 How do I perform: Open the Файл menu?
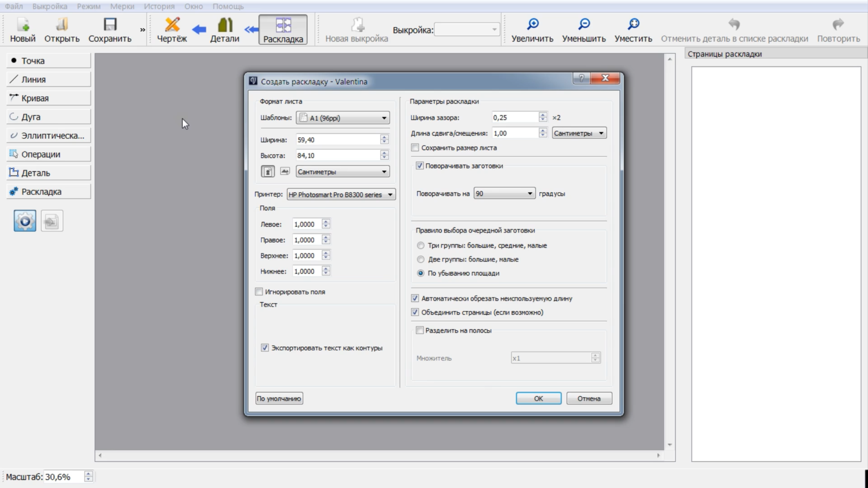(14, 6)
